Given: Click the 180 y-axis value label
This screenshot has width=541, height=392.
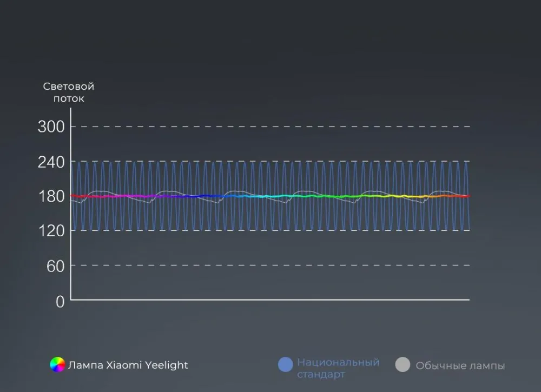Looking at the screenshot, I should pos(51,196).
